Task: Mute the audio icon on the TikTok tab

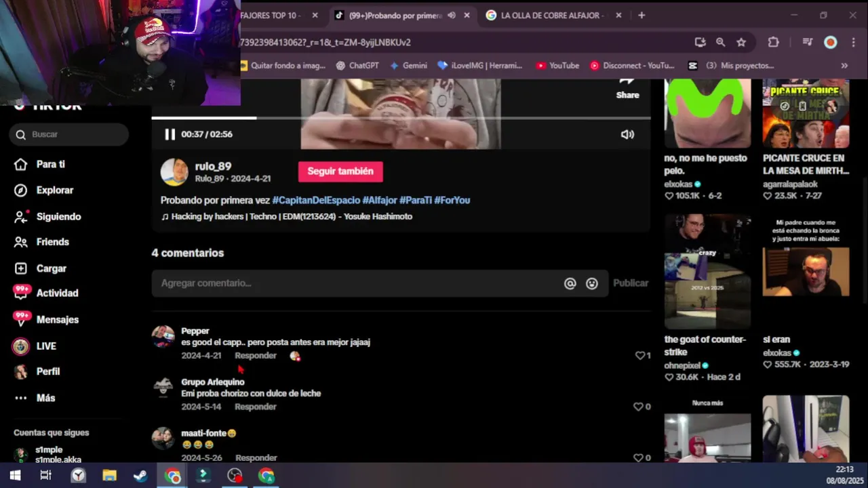Action: point(452,15)
